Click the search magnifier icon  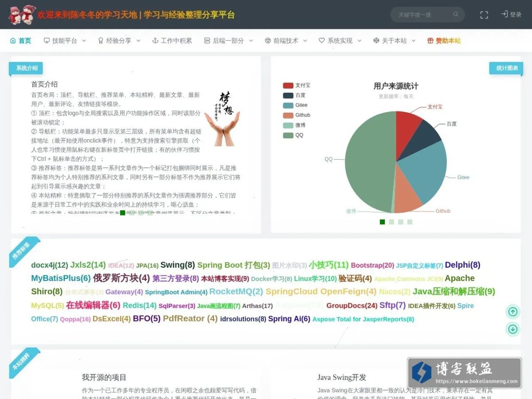456,14
